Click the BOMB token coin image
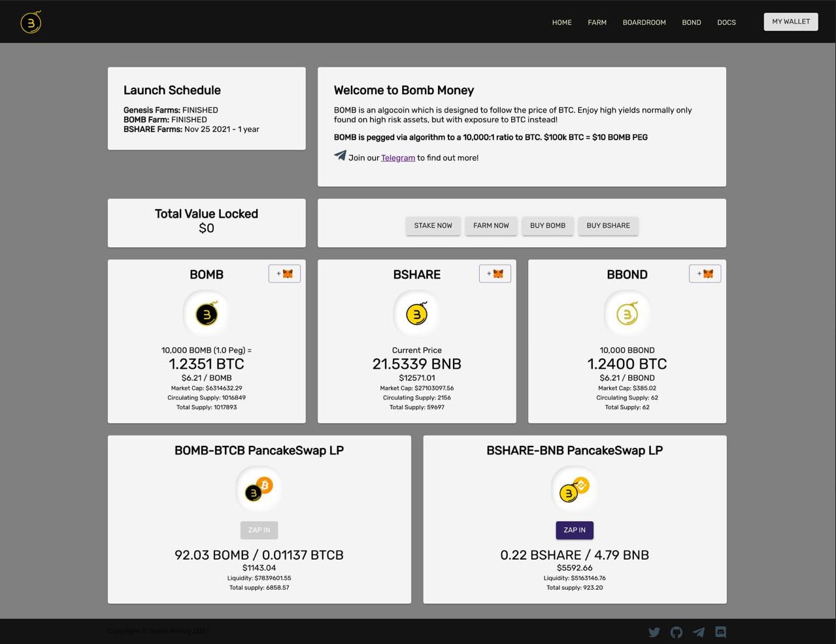 tap(207, 314)
